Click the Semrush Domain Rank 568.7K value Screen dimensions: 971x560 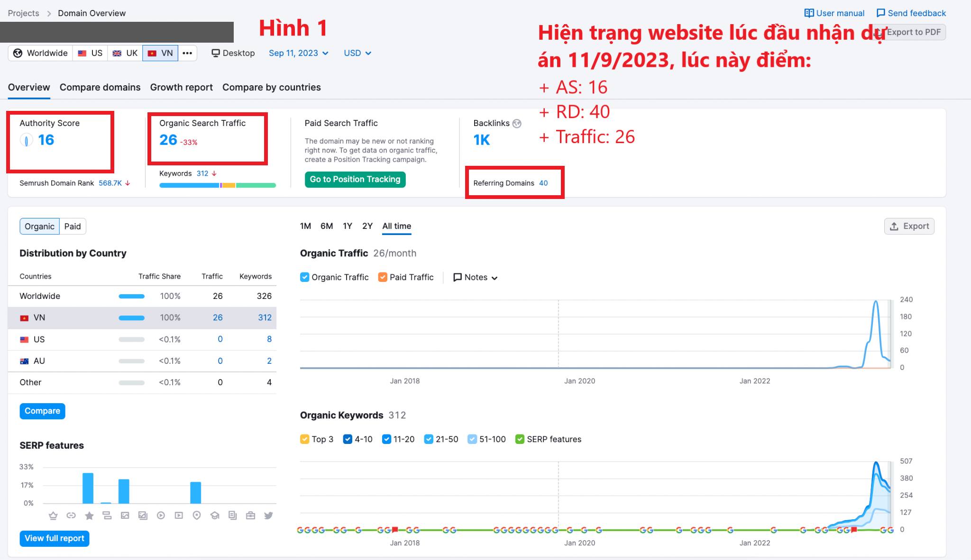coord(110,183)
